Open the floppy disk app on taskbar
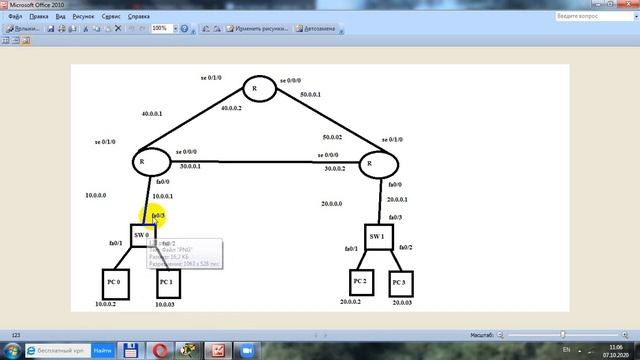The width and height of the screenshot is (640, 360). (131, 351)
